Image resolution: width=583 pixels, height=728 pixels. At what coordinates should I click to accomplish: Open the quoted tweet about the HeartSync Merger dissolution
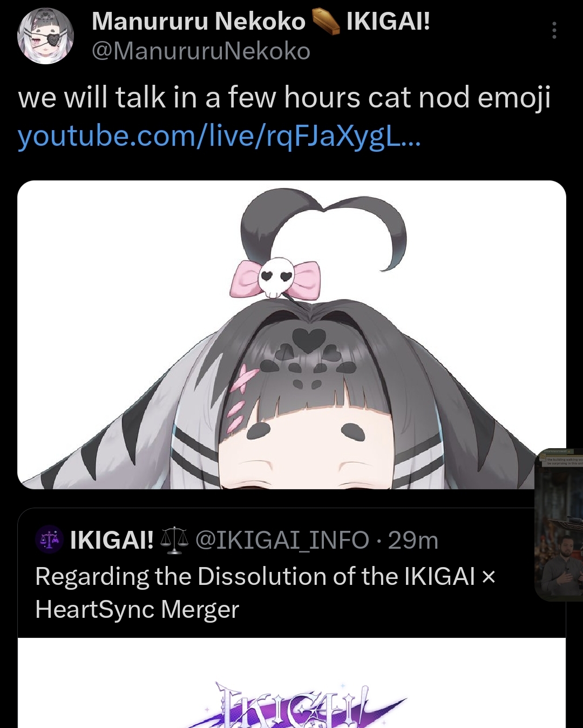pos(265,593)
